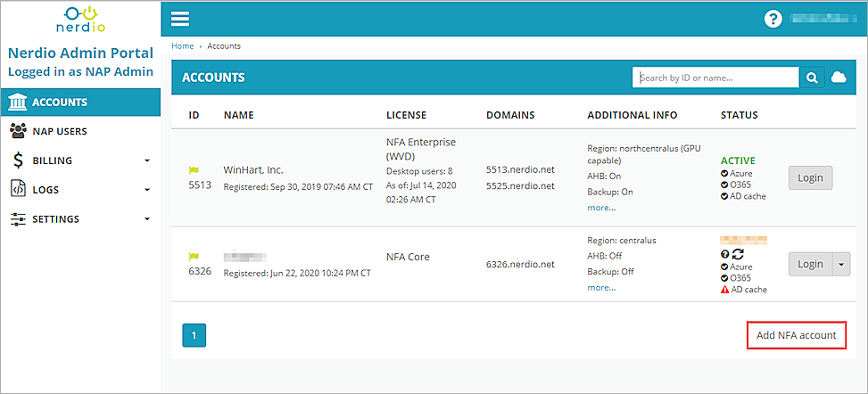
Task: Log in to WinHart, Inc. account
Action: 810,177
